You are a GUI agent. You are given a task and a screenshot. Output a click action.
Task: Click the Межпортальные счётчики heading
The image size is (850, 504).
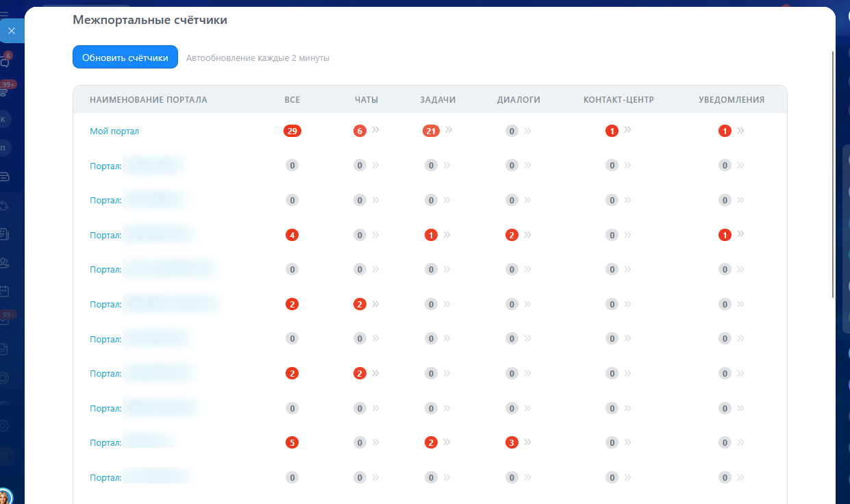tap(150, 20)
